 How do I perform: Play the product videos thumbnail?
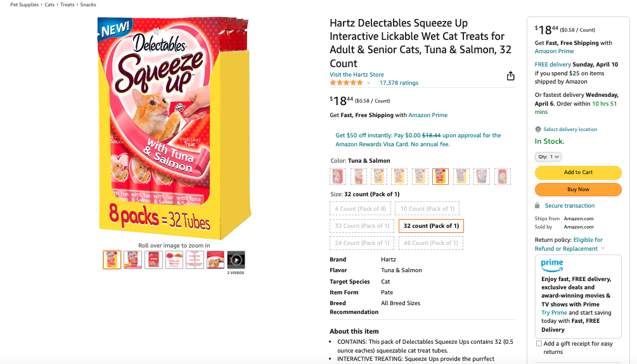[236, 260]
